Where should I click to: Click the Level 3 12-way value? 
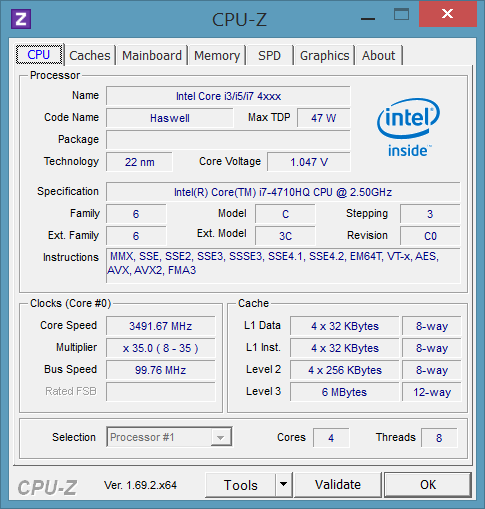432,392
